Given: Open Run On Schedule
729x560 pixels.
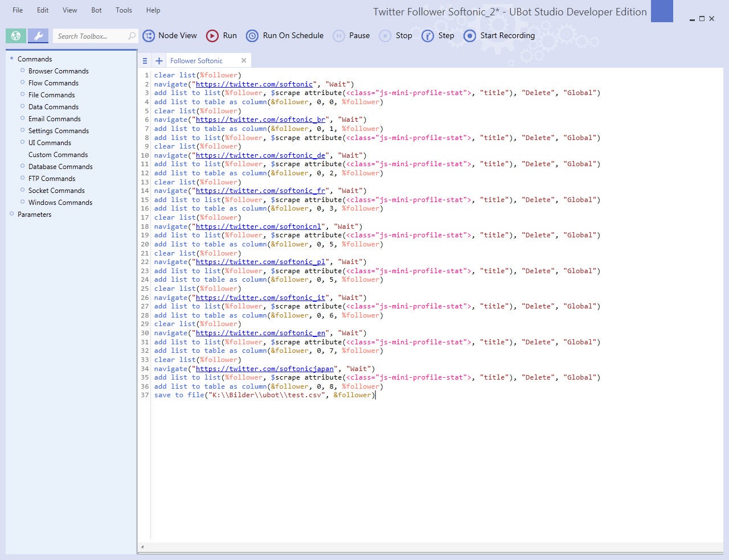Looking at the screenshot, I should point(285,35).
